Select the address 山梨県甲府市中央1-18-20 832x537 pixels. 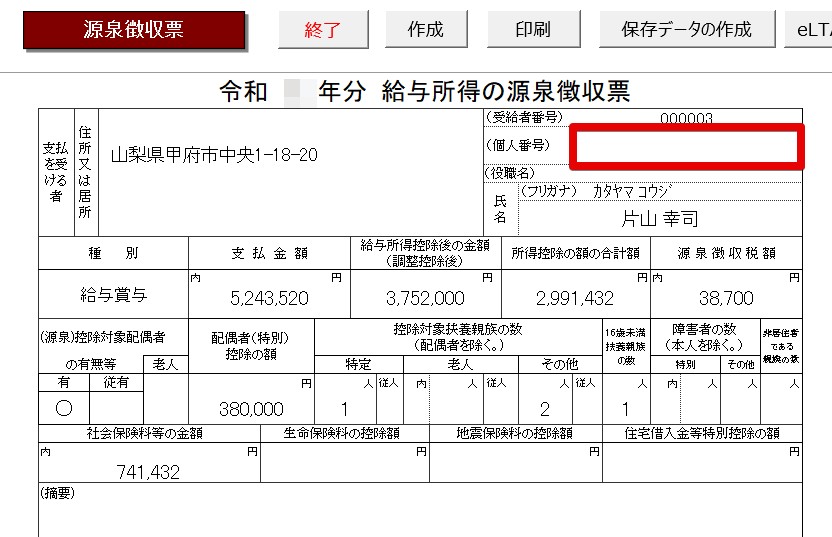(x=214, y=155)
